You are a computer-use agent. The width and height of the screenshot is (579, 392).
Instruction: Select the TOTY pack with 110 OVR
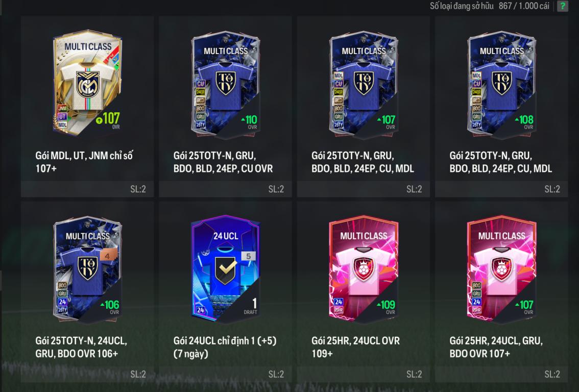click(226, 84)
